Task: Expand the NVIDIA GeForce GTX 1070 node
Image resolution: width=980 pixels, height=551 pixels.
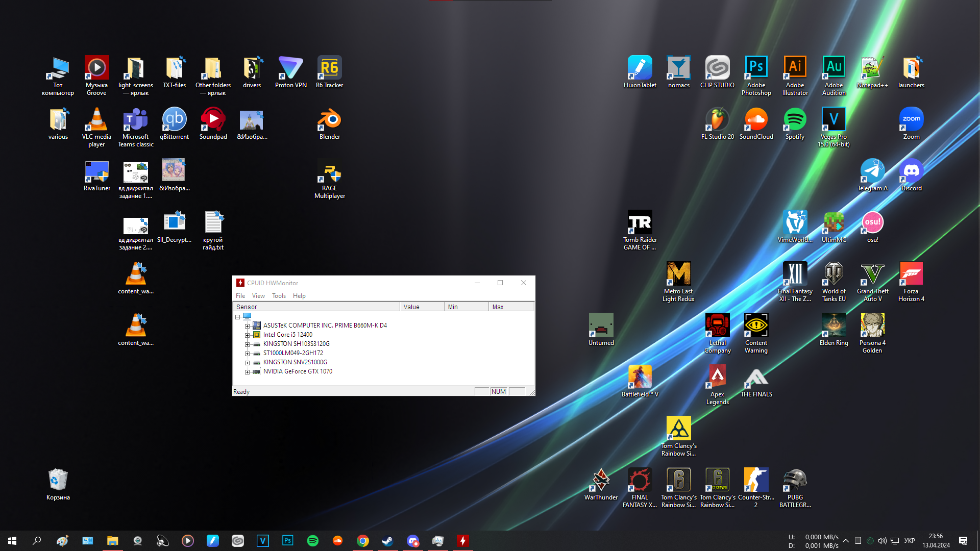Action: pos(247,372)
